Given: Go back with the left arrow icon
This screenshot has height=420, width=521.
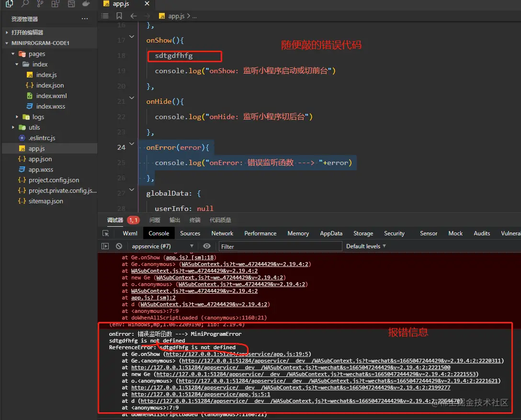Looking at the screenshot, I should [134, 16].
